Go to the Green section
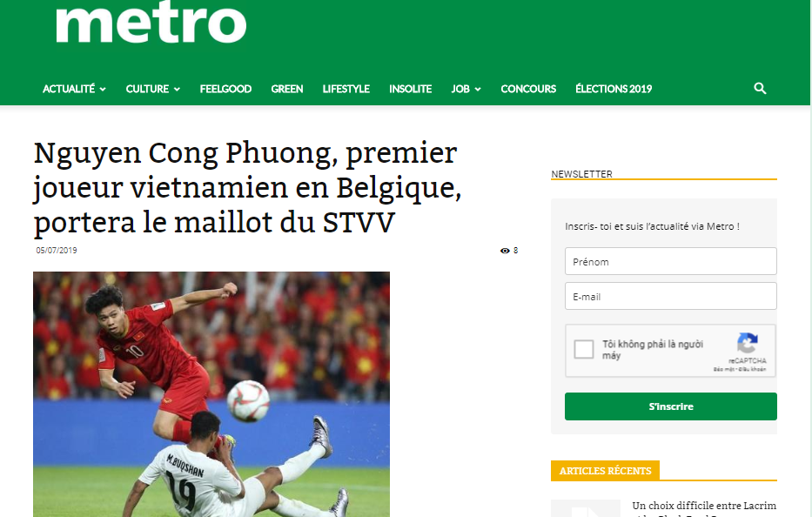The height and width of the screenshot is (517, 812). click(287, 89)
